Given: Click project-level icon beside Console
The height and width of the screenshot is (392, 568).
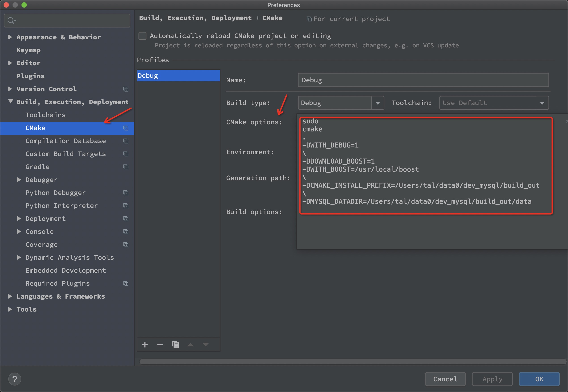Looking at the screenshot, I should coord(126,232).
